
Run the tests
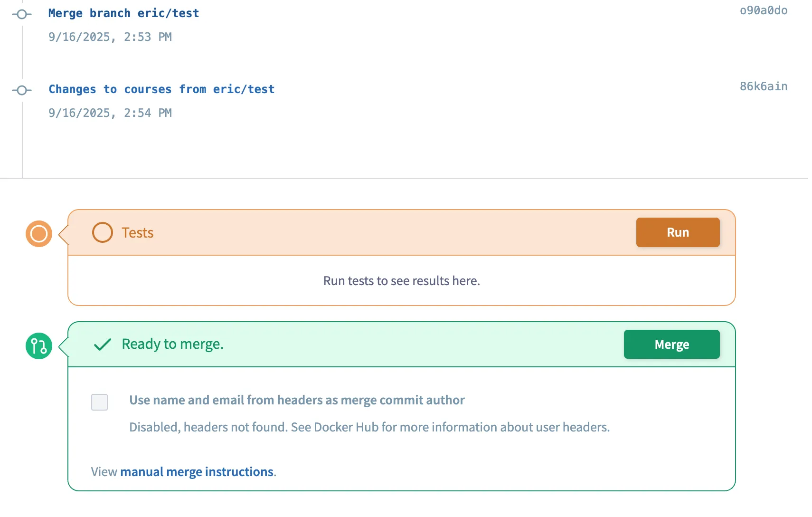coord(678,232)
